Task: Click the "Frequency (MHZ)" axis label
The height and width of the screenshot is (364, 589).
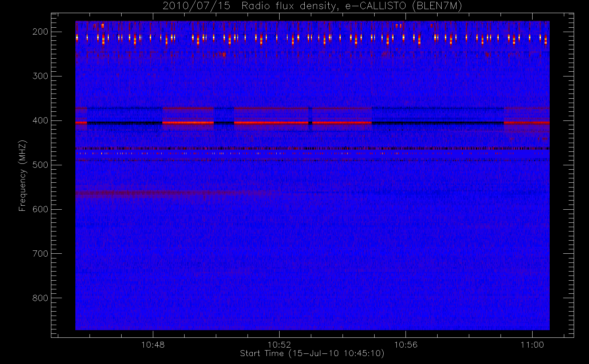Action: pos(23,175)
